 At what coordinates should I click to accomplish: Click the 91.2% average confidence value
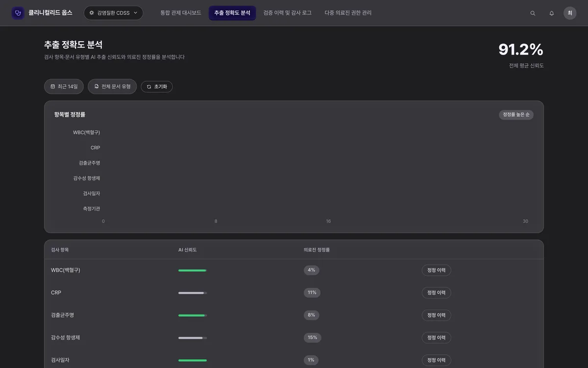[521, 50]
